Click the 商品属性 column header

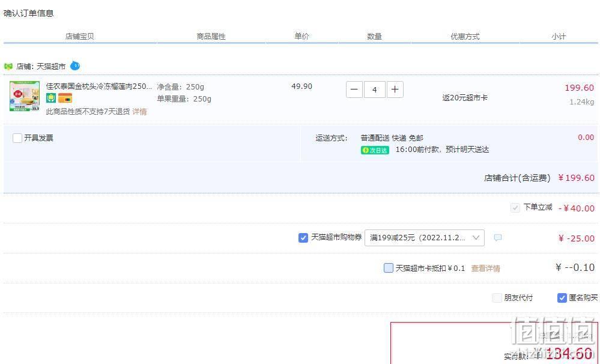[x=211, y=37]
